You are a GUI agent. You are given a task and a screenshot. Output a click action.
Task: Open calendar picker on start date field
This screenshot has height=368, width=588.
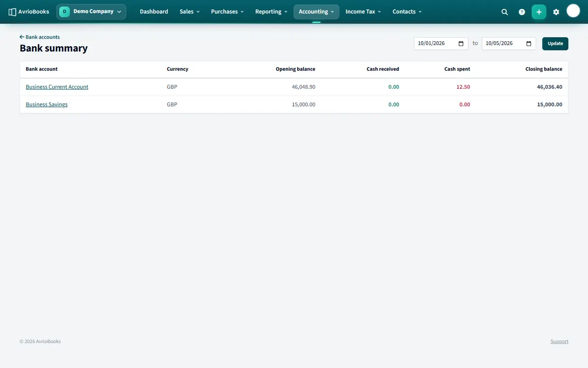(x=461, y=43)
